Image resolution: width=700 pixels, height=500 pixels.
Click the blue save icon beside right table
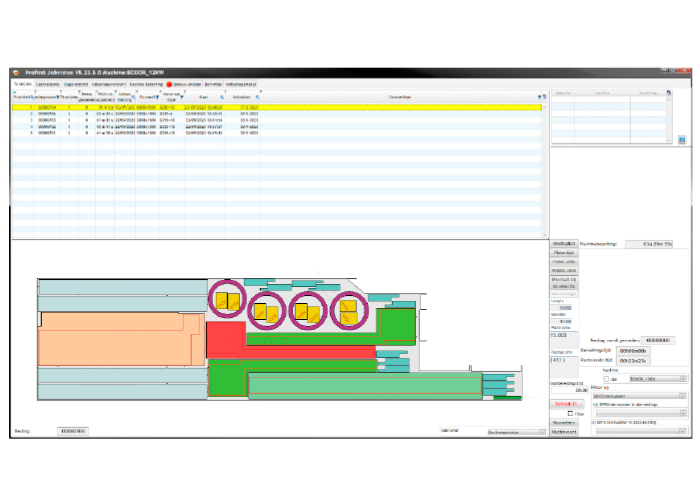click(x=681, y=140)
